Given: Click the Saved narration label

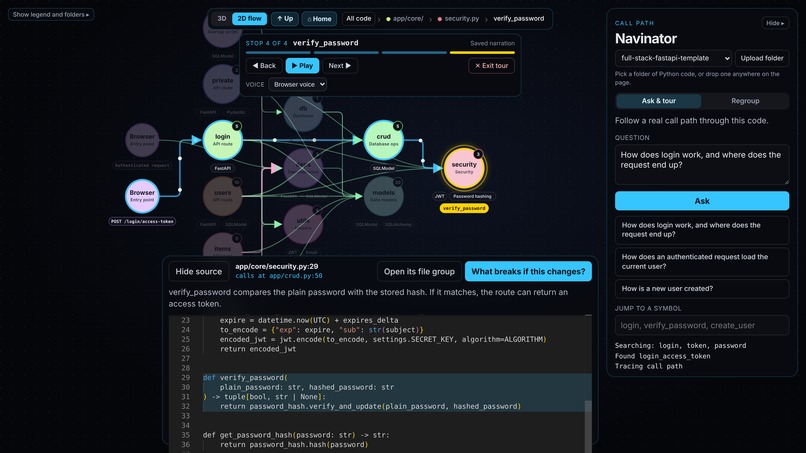Looking at the screenshot, I should pyautogui.click(x=492, y=43).
